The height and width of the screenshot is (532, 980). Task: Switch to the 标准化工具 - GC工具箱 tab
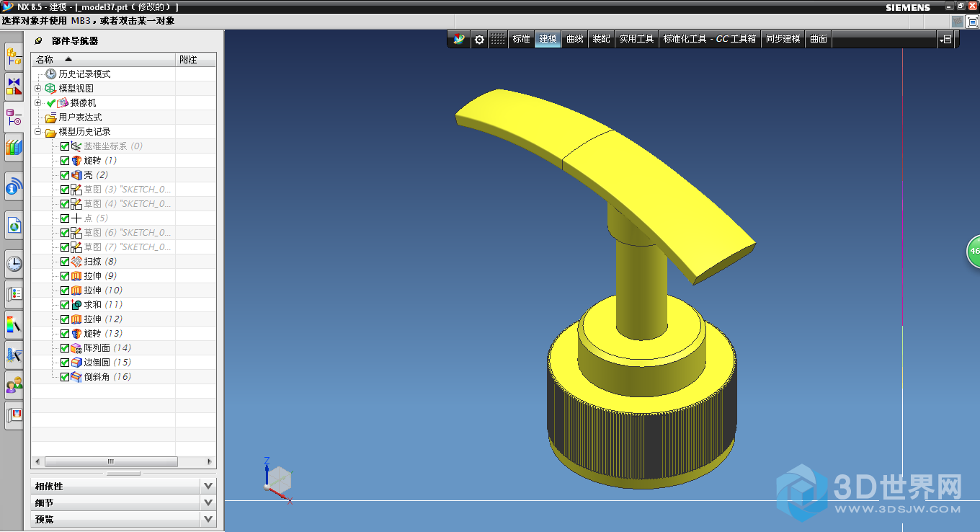710,39
